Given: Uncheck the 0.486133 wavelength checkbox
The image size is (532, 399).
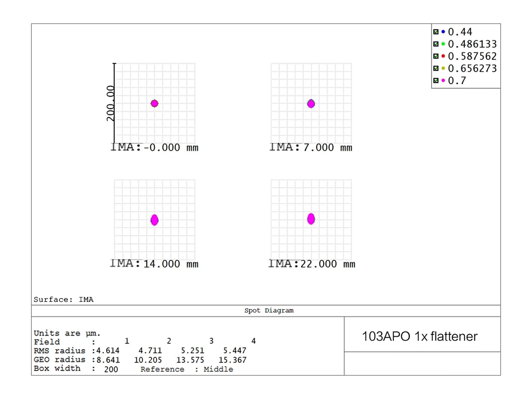Looking at the screenshot, I should pyautogui.click(x=436, y=44).
